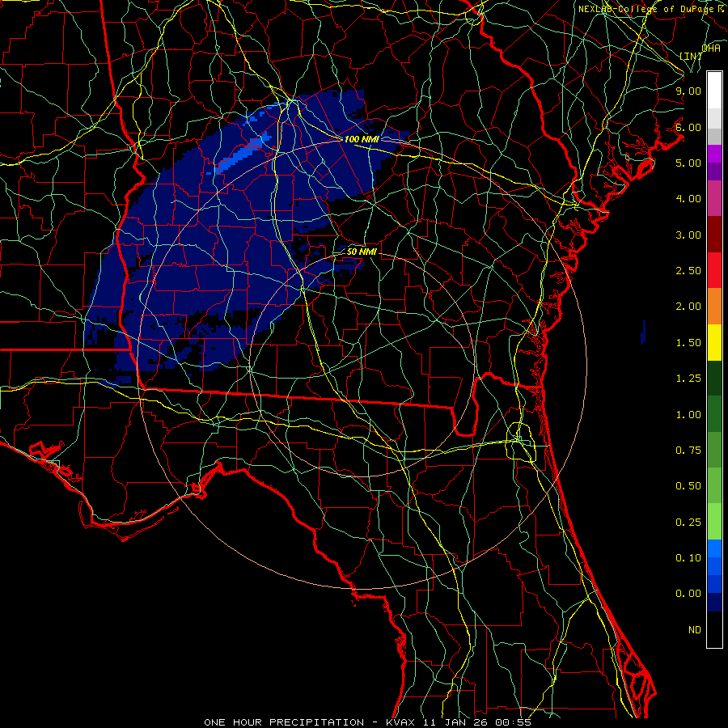Pick the pink legend swatch near 4.00
Screen dimensions: 728x728
(x=714, y=198)
